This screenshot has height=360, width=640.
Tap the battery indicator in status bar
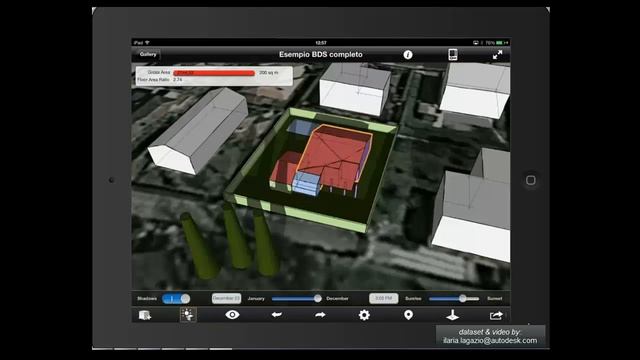(x=500, y=42)
